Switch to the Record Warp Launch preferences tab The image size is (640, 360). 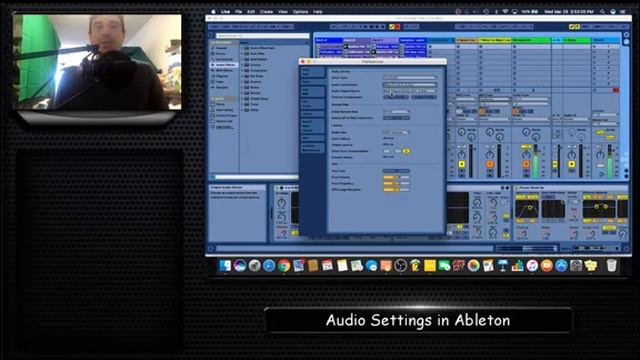(x=313, y=126)
